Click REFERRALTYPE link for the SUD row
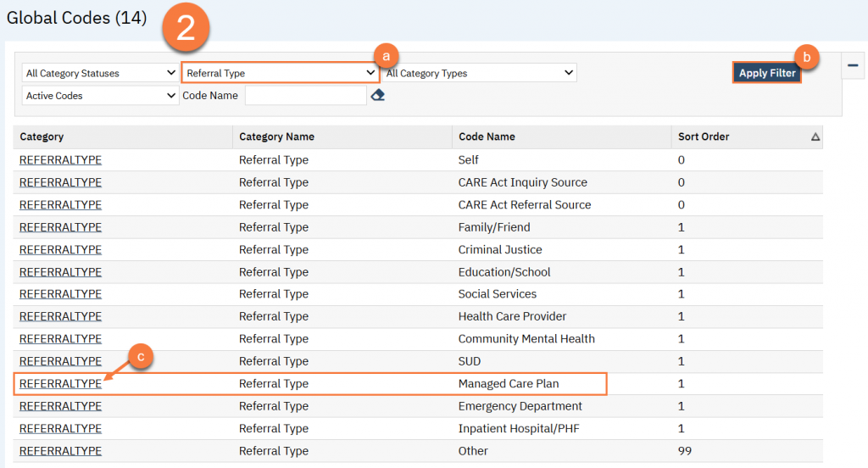 tap(60, 361)
